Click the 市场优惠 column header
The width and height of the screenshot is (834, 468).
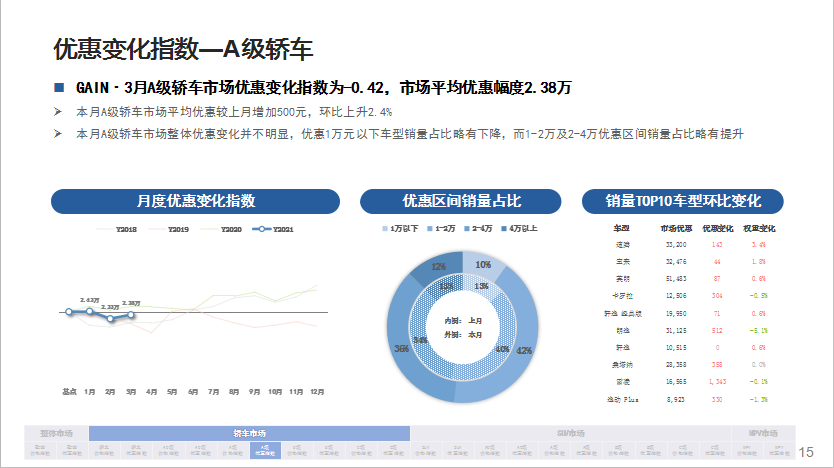[676, 229]
